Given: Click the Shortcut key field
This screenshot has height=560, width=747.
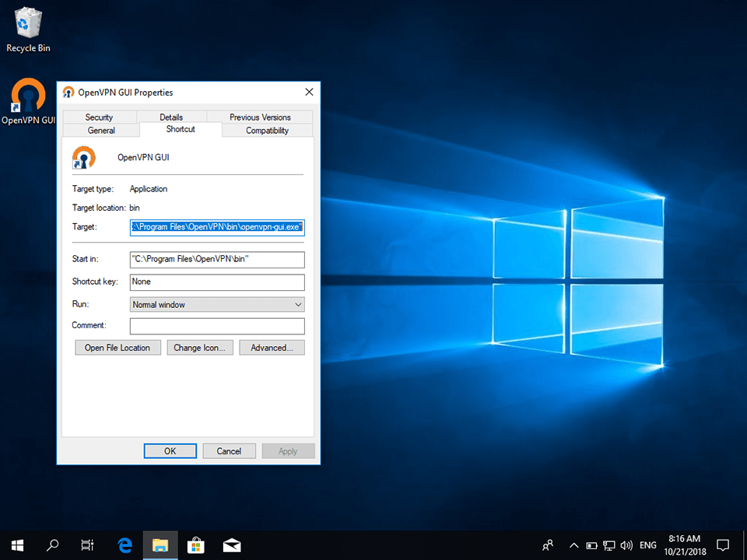Looking at the screenshot, I should pos(217,282).
